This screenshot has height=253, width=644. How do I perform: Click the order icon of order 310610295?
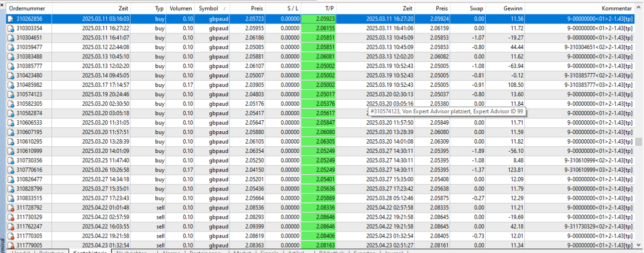tap(10, 142)
